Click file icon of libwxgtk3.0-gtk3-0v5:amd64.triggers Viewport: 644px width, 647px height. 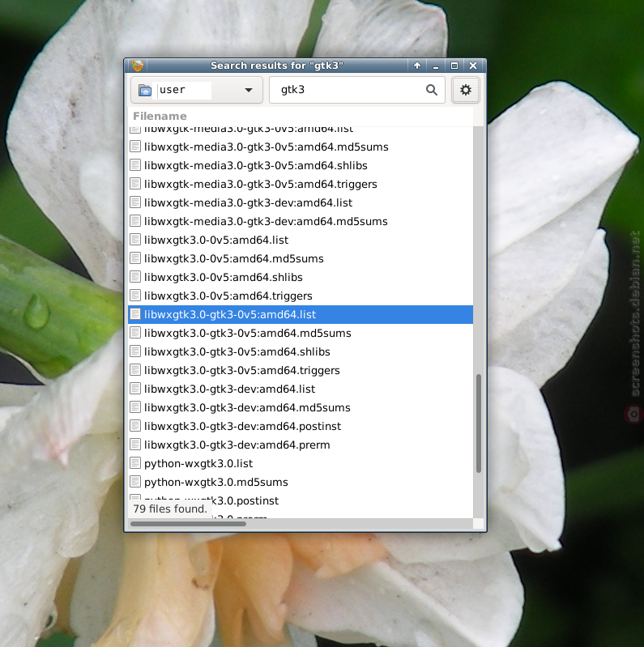(135, 370)
